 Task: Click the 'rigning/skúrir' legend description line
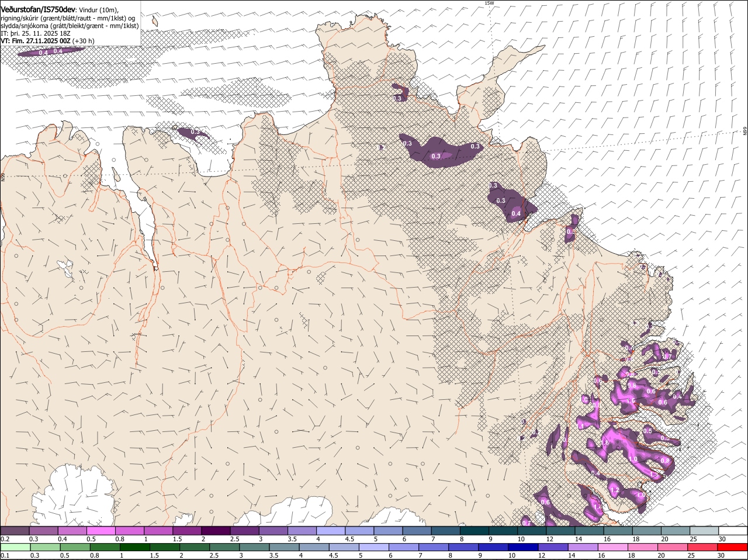[x=68, y=18]
